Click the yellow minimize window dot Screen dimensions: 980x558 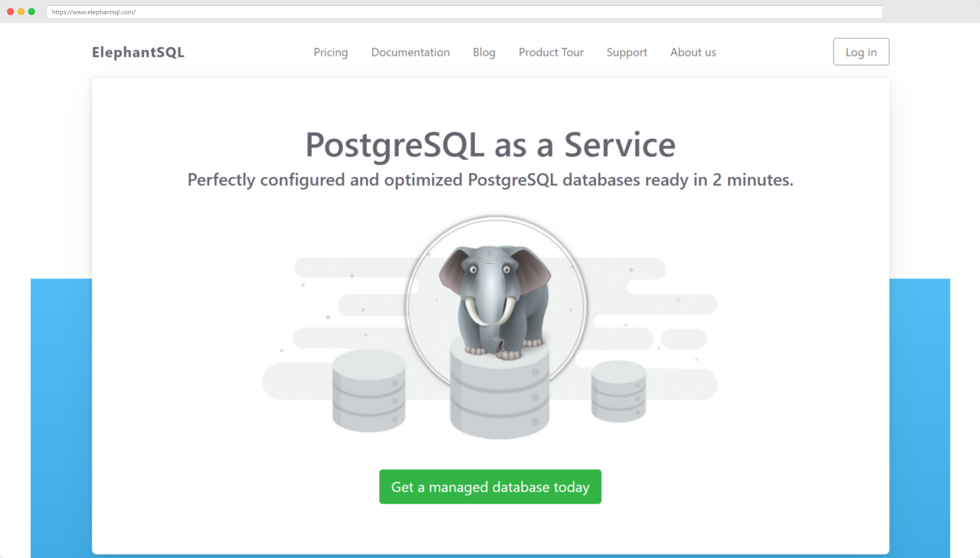[x=21, y=12]
